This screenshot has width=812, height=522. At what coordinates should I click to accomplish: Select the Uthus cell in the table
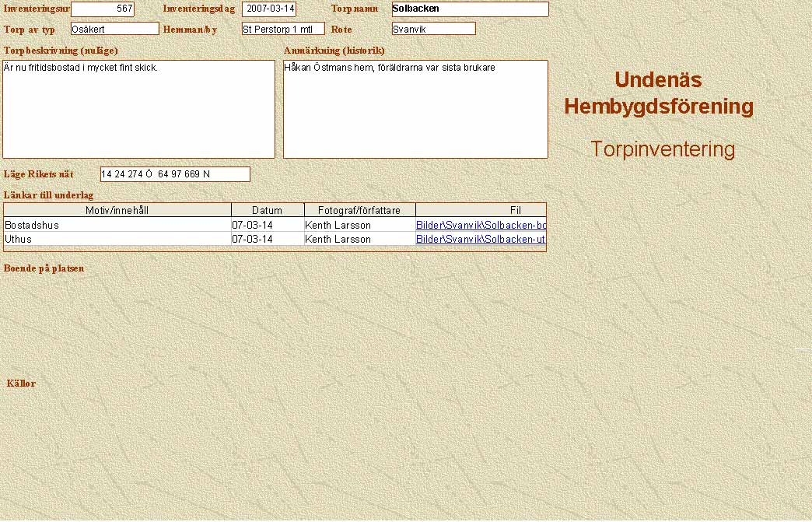[x=117, y=239]
